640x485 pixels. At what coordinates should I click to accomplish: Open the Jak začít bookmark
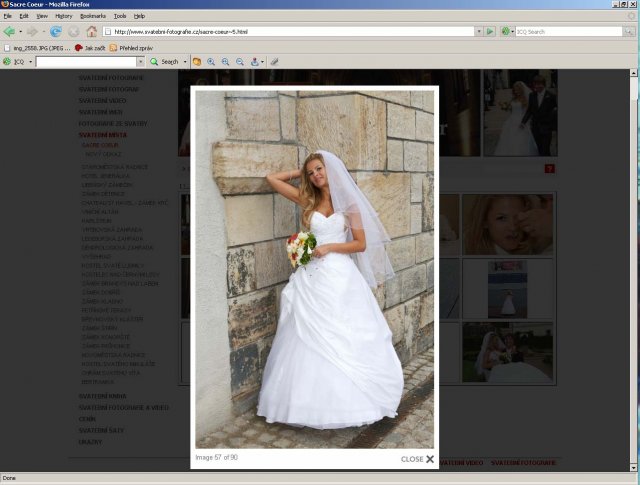(90, 47)
